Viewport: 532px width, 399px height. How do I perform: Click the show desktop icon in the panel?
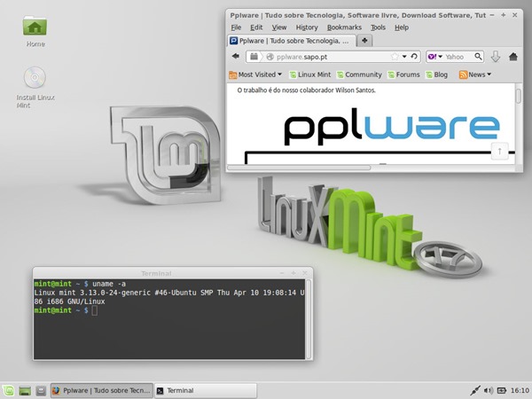(x=25, y=390)
